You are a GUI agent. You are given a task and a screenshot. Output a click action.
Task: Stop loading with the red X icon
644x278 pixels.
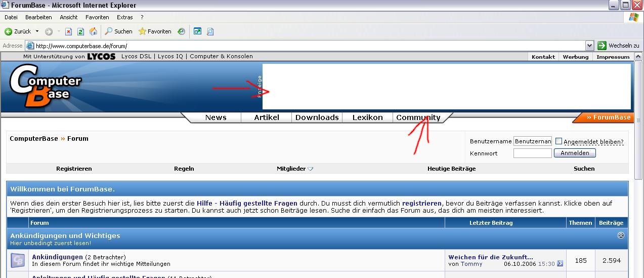[x=69, y=31]
